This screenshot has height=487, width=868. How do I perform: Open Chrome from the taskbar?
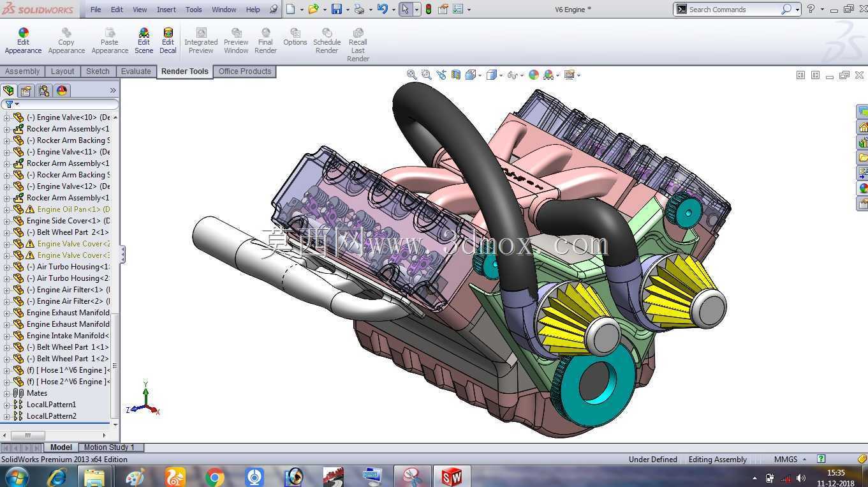click(x=215, y=476)
